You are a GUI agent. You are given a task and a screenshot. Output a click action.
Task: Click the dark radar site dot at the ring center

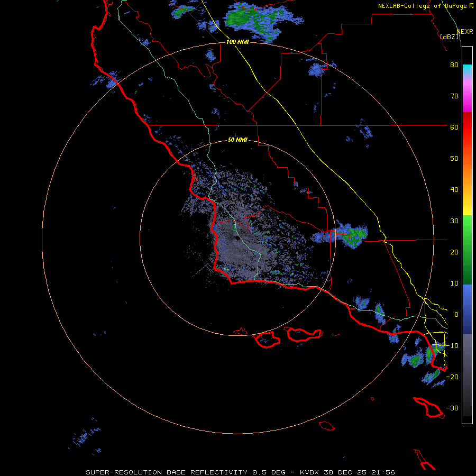pos(236,239)
